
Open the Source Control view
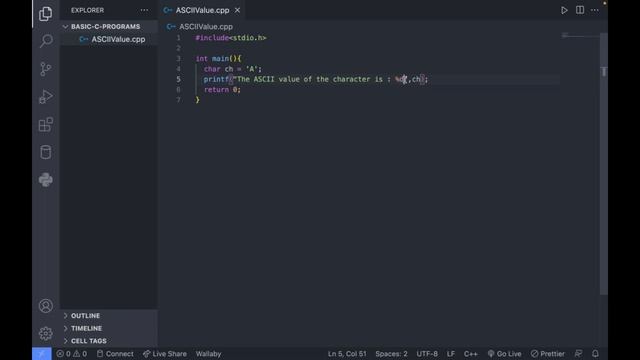46,69
